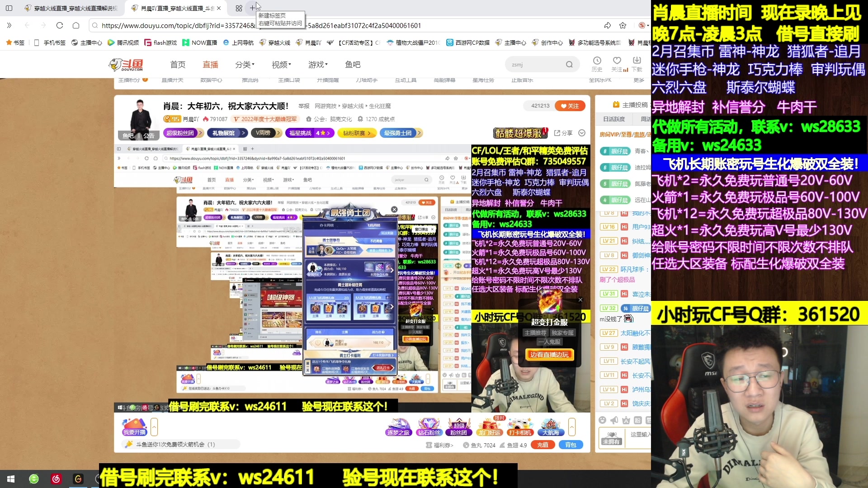This screenshot has height=488, width=868.
Task: Go to browser home page
Action: [76, 25]
